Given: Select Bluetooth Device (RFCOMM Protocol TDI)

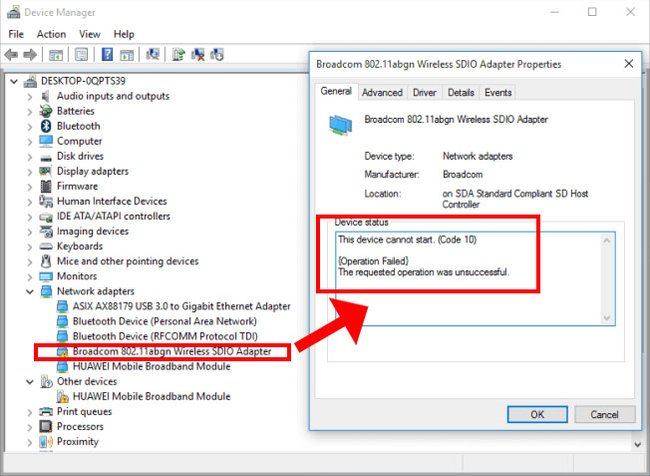Looking at the screenshot, I should tap(165, 336).
